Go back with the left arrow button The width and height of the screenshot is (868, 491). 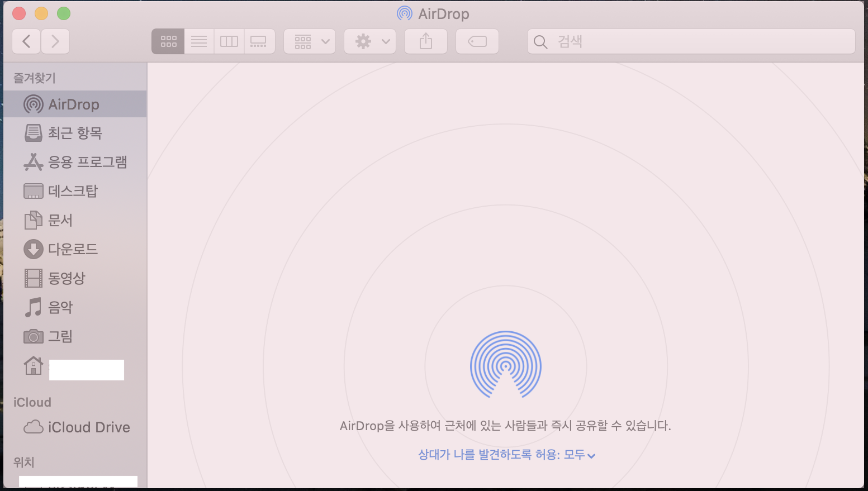point(26,41)
